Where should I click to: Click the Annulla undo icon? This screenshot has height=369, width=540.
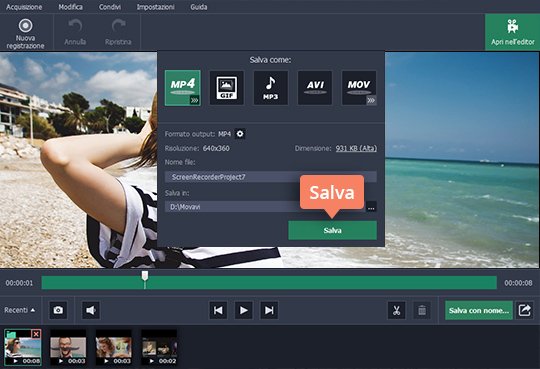click(75, 26)
